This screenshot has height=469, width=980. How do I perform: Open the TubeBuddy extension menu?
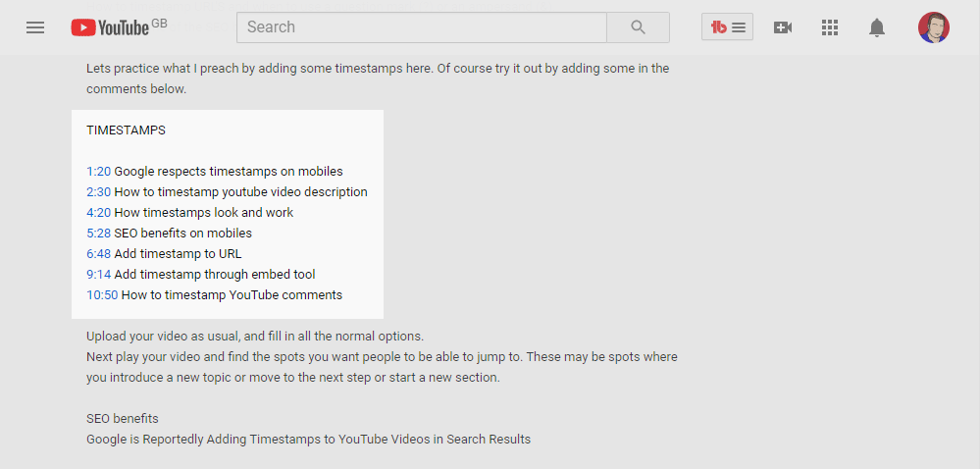tap(727, 27)
